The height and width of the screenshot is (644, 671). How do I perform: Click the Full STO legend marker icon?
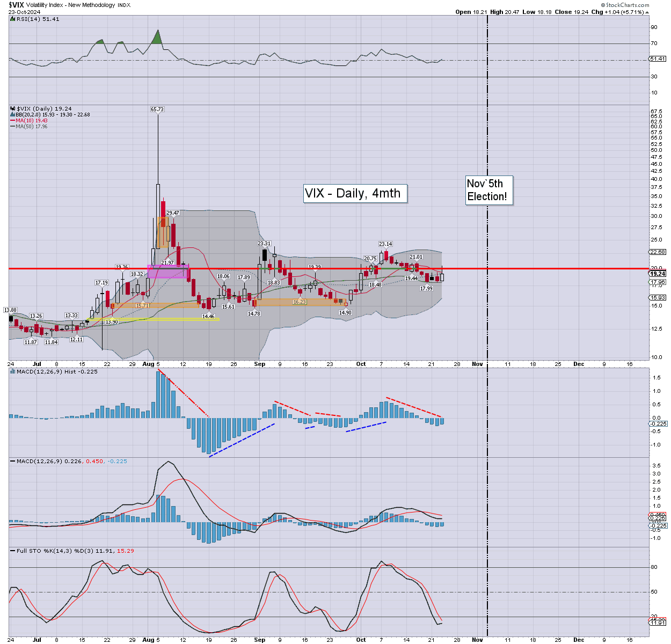pos(12,551)
